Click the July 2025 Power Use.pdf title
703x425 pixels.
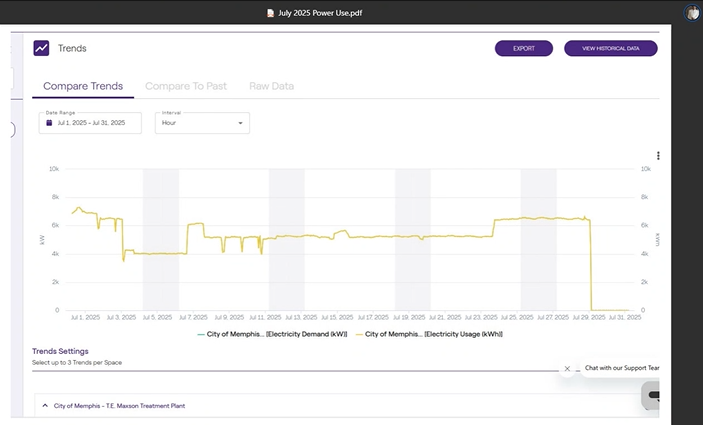(319, 13)
